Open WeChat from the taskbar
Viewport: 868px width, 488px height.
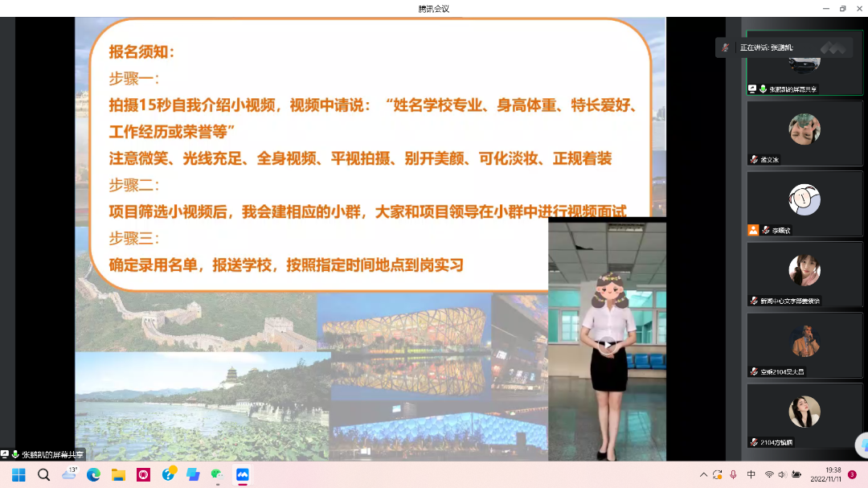tap(217, 475)
